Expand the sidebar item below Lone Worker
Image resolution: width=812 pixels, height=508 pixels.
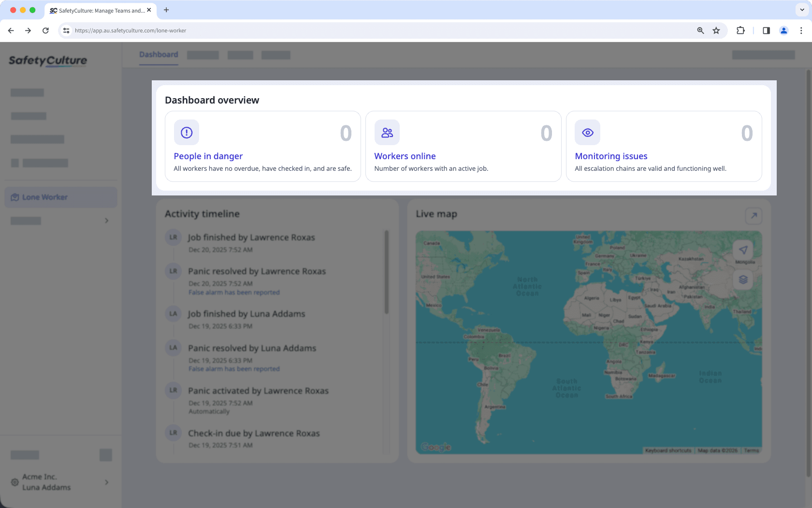(x=106, y=221)
